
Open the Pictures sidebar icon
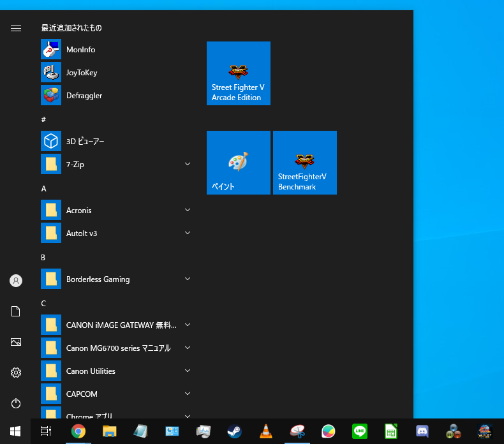[x=16, y=342]
